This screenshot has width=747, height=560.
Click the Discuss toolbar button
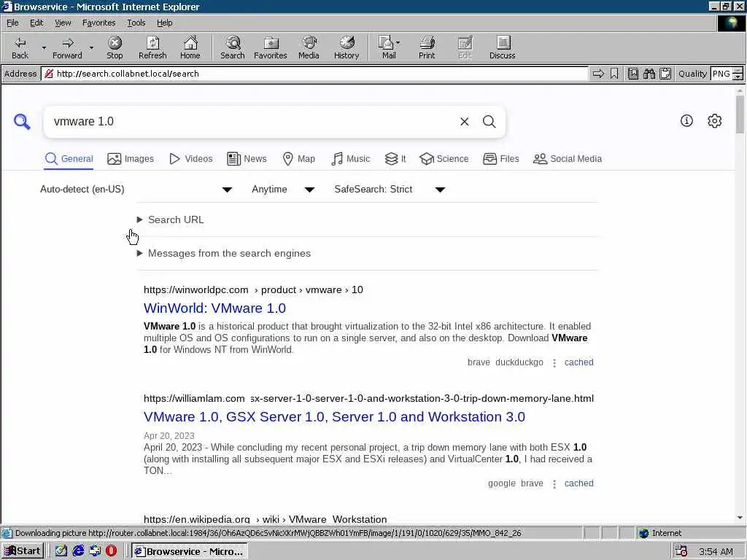(502, 47)
